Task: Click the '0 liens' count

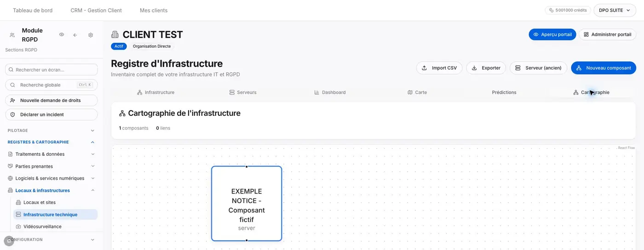Action: click(163, 128)
